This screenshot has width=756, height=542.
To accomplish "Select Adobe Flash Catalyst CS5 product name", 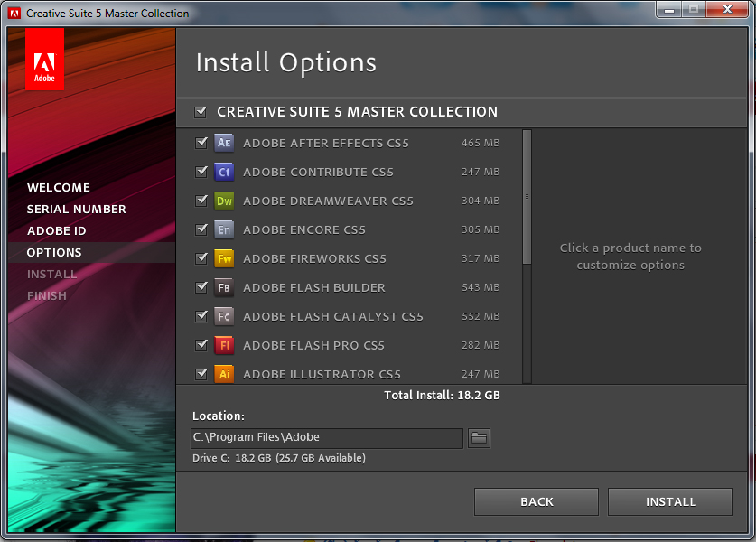I will pos(333,317).
